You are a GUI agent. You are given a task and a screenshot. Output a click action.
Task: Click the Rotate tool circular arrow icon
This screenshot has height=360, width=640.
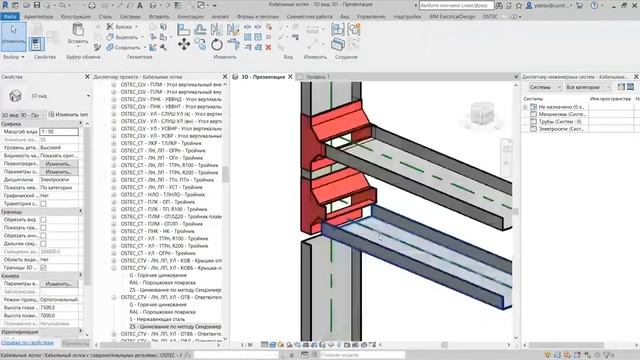(217, 44)
